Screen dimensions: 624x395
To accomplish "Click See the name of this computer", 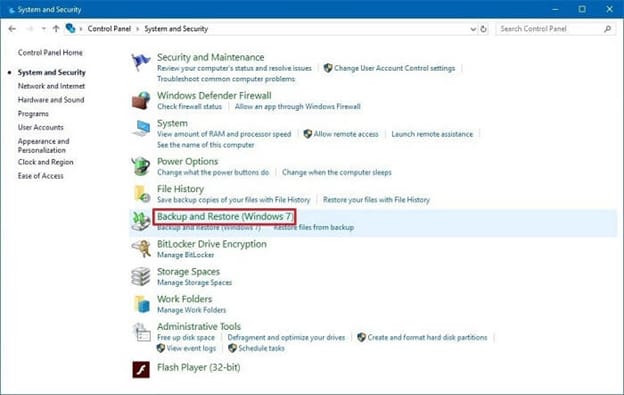I will click(206, 145).
